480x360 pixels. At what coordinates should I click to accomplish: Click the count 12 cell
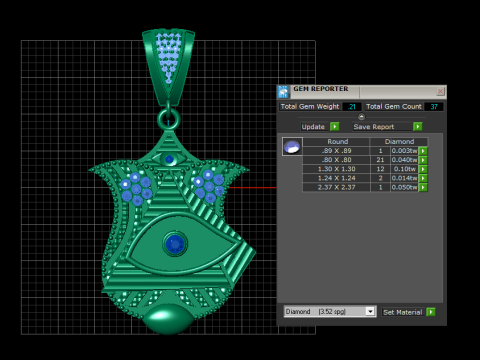coord(380,169)
